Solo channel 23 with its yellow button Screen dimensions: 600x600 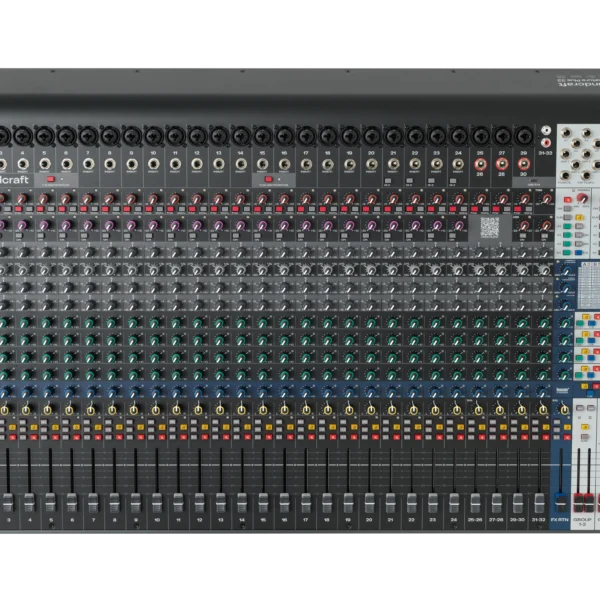439,427
